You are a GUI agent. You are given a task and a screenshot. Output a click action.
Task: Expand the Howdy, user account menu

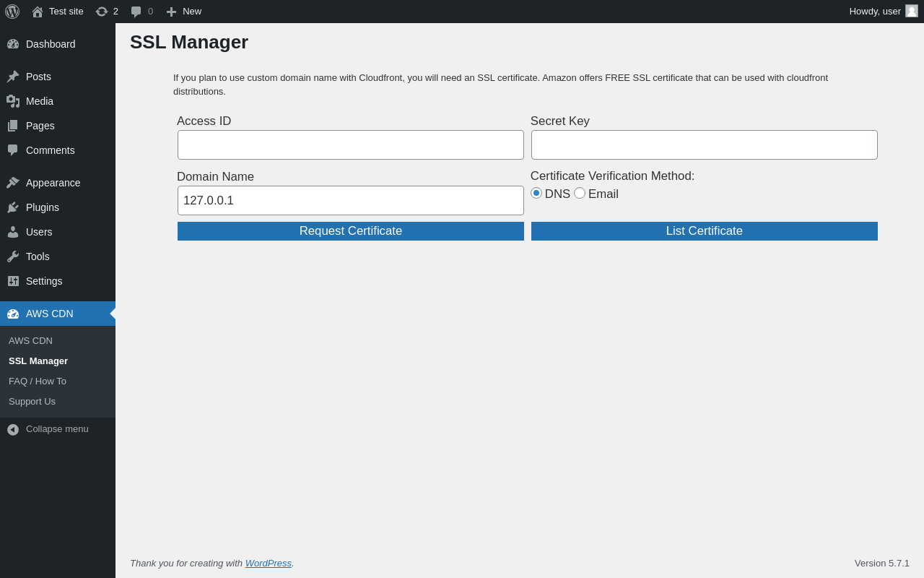(x=875, y=12)
